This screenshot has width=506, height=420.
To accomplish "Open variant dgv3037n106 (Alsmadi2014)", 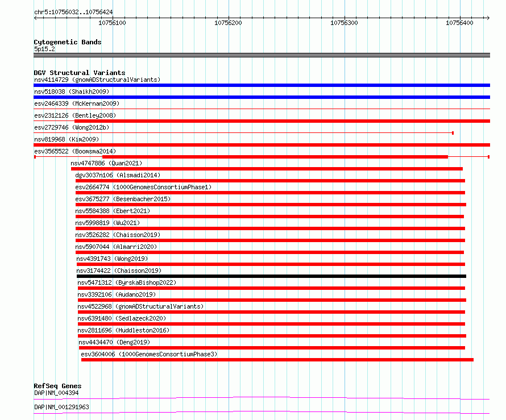I will 118,175.
